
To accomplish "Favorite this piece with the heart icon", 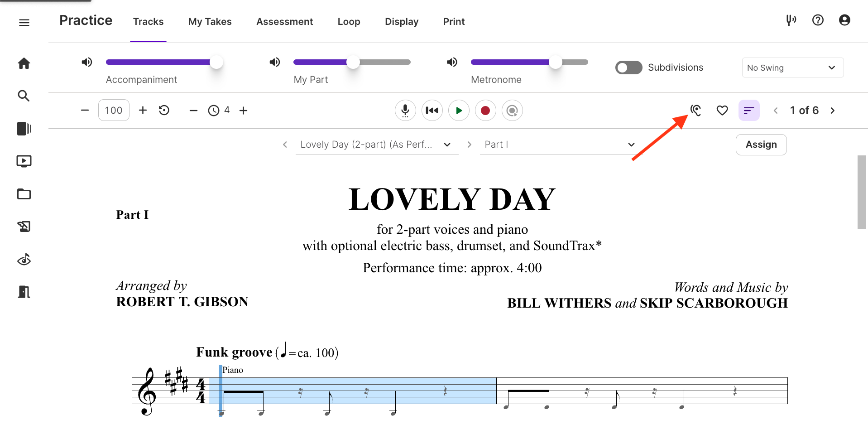I will [x=722, y=111].
